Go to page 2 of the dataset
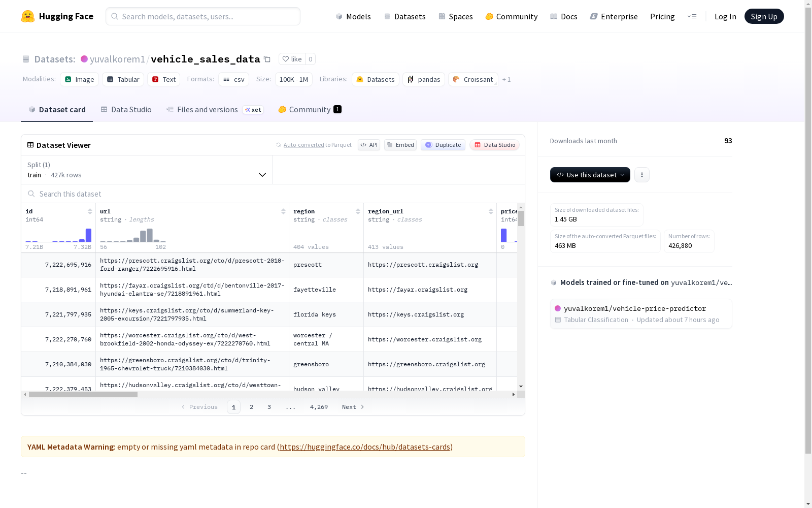Viewport: 812px width, 508px height. [251, 407]
